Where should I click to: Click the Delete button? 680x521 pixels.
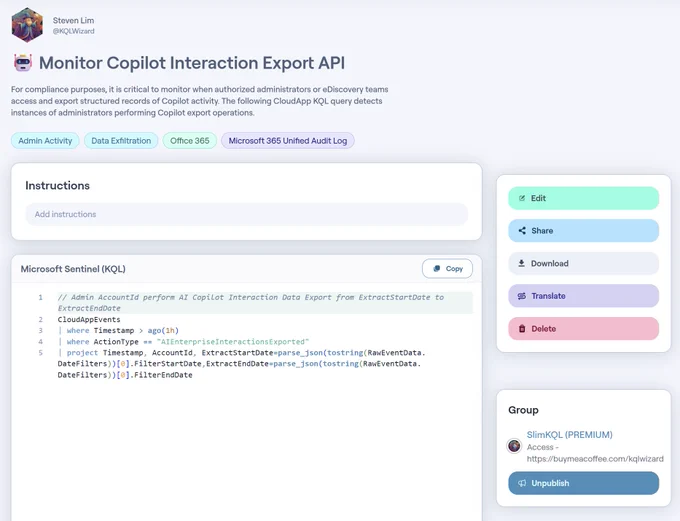[x=583, y=328]
